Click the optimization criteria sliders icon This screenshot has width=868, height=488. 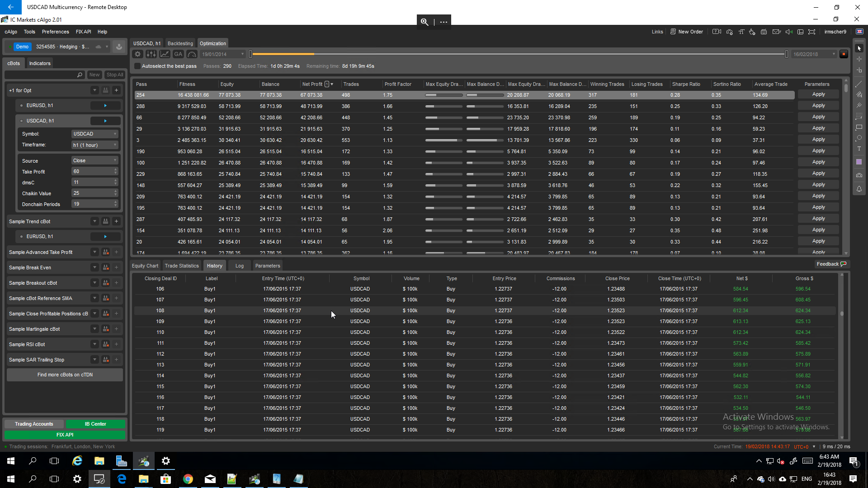[x=151, y=54]
